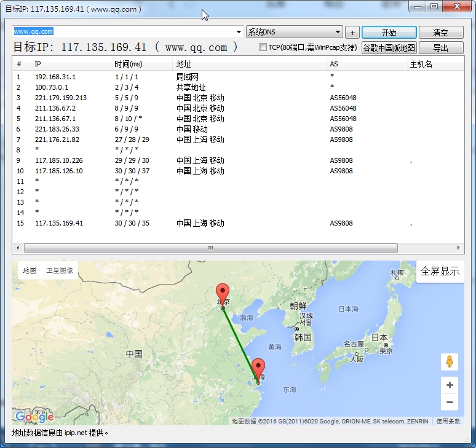Select row with IP 221.183.26.33
476x448 pixels.
point(238,129)
